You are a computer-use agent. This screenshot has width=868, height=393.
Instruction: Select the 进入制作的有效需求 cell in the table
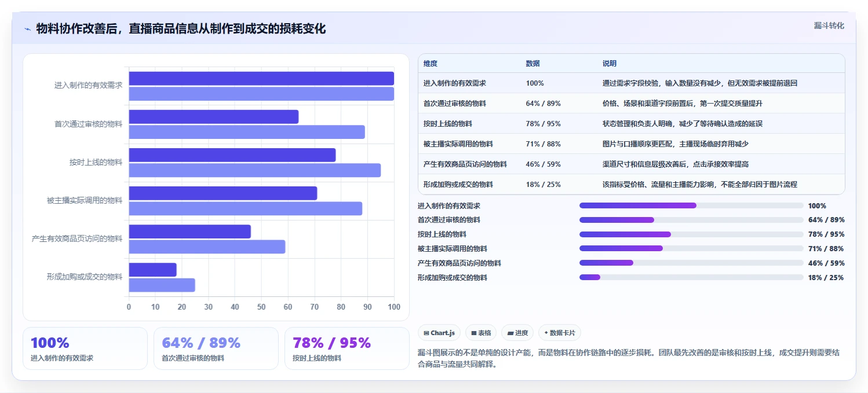[455, 83]
